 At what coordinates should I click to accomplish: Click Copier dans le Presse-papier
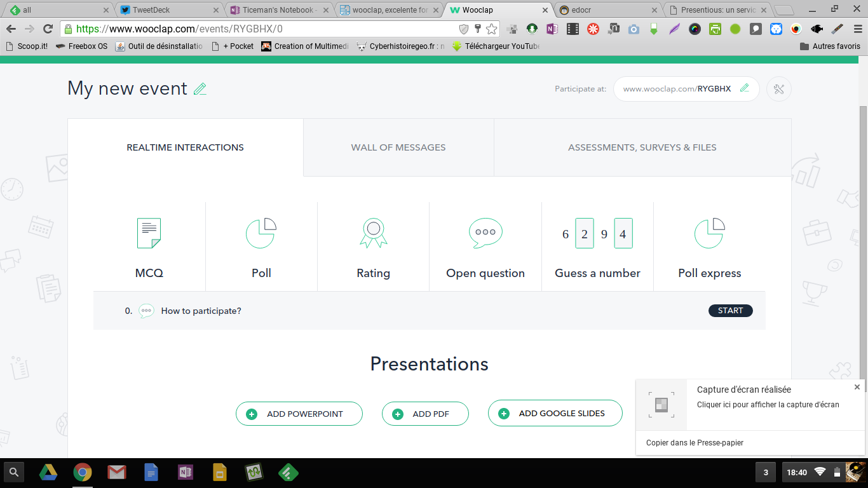click(x=695, y=443)
